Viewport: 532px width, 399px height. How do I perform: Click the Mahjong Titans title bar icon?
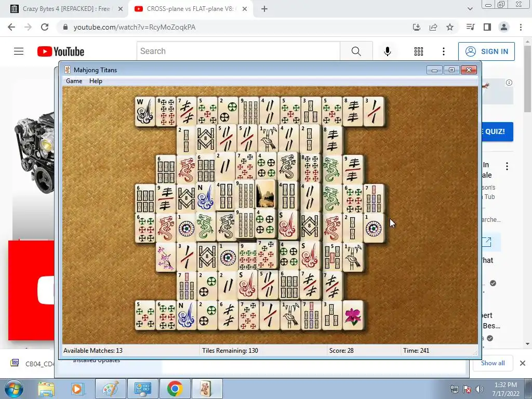click(x=68, y=70)
